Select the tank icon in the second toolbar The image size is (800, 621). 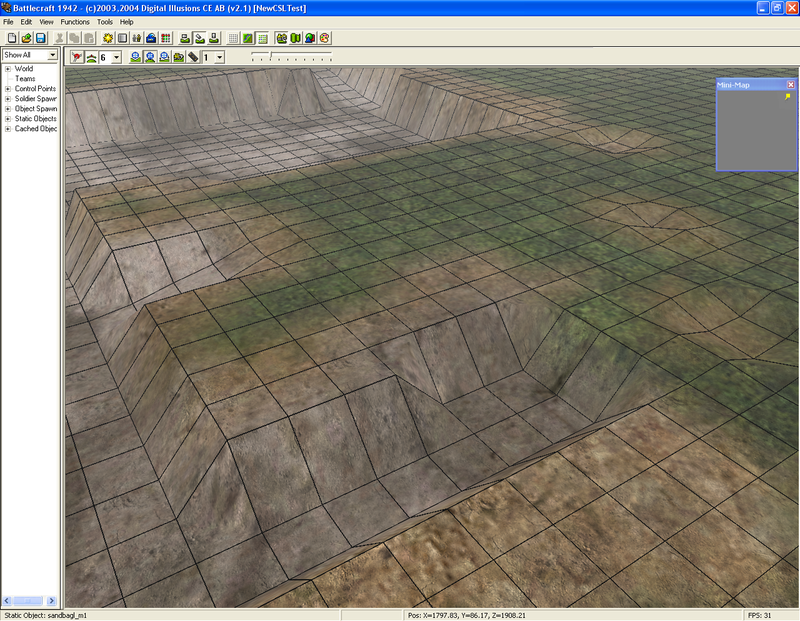(x=178, y=57)
